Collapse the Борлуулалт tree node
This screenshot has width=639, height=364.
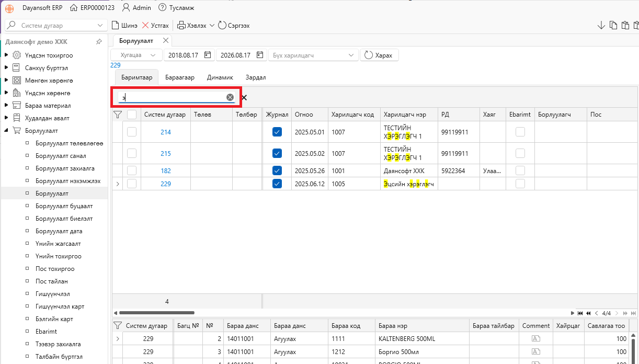[6, 131]
